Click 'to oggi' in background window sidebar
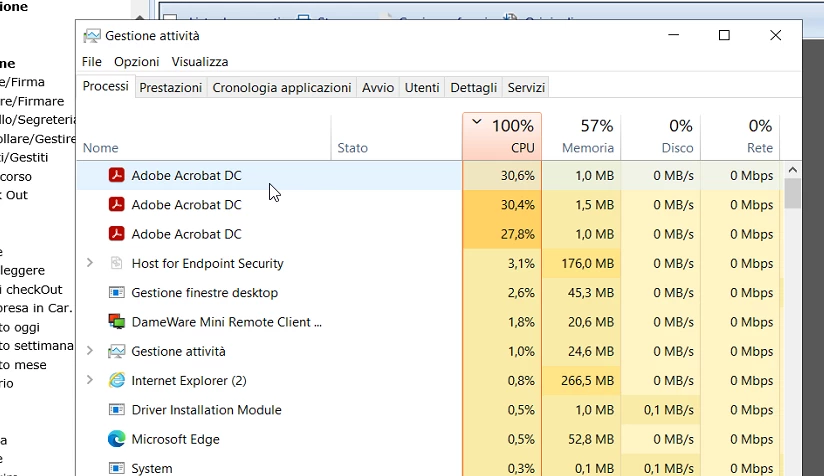The image size is (824, 476). (20, 327)
